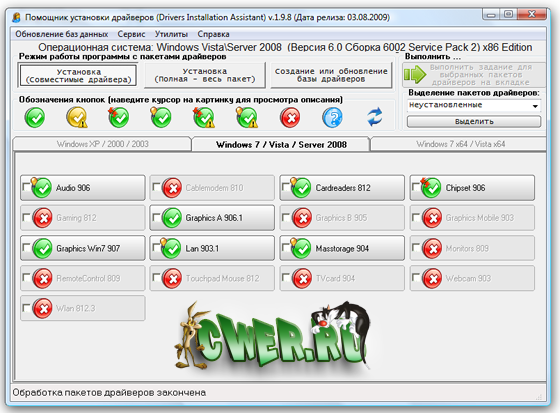Choose Установка (Совместимые драйвера) mode
Screen dimensions: 560x413
(78, 76)
